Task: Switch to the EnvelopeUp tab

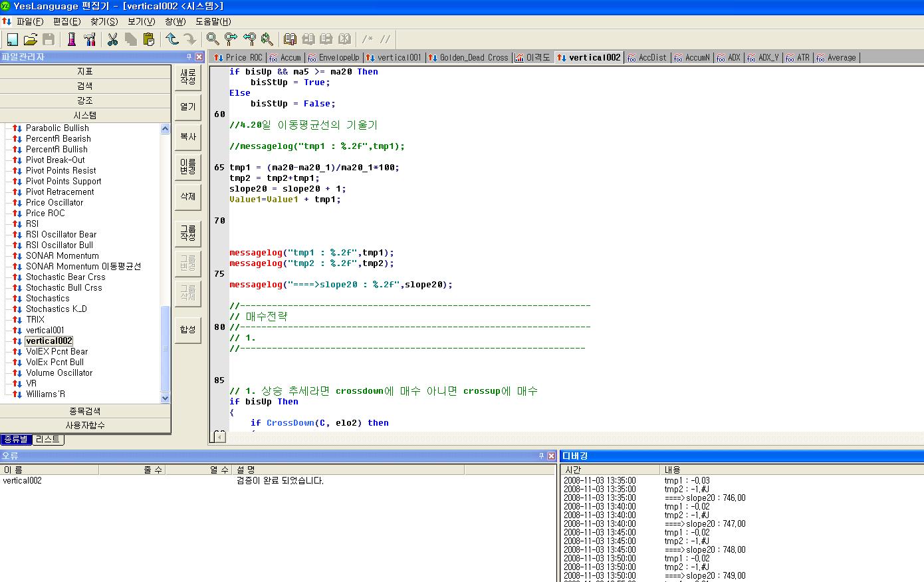Action: point(333,57)
